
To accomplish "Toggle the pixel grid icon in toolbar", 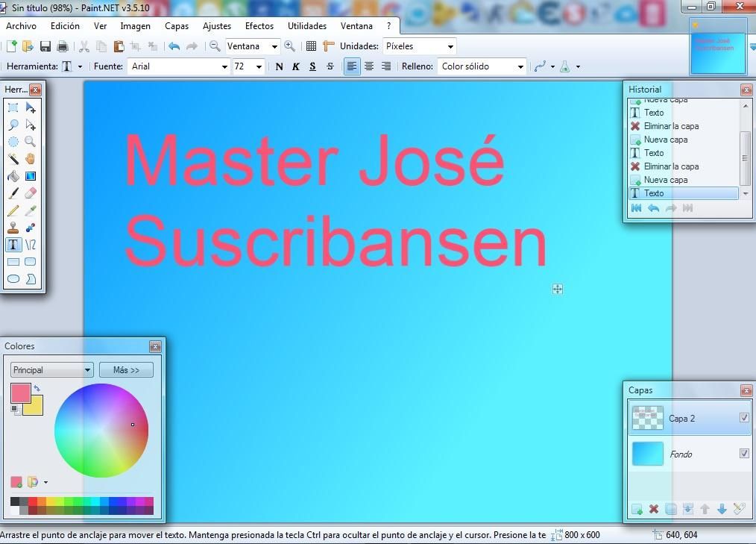I will 311,46.
